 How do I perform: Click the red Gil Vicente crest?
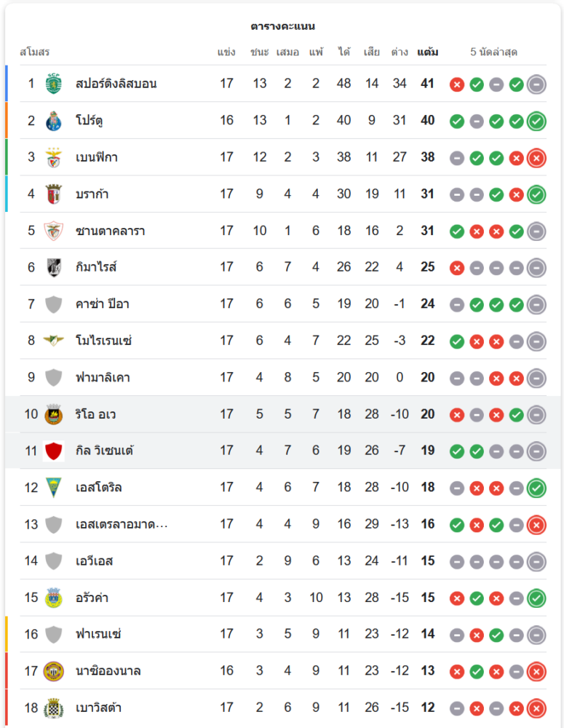pyautogui.click(x=54, y=451)
